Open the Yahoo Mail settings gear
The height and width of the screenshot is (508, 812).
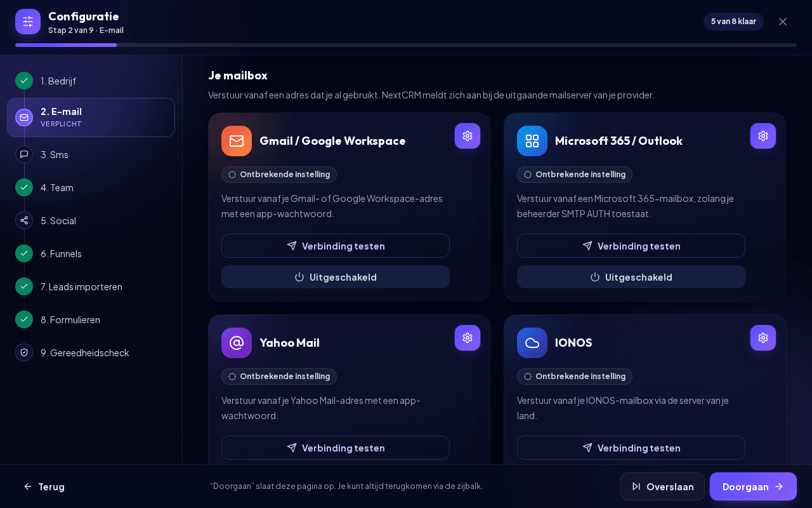(x=468, y=338)
